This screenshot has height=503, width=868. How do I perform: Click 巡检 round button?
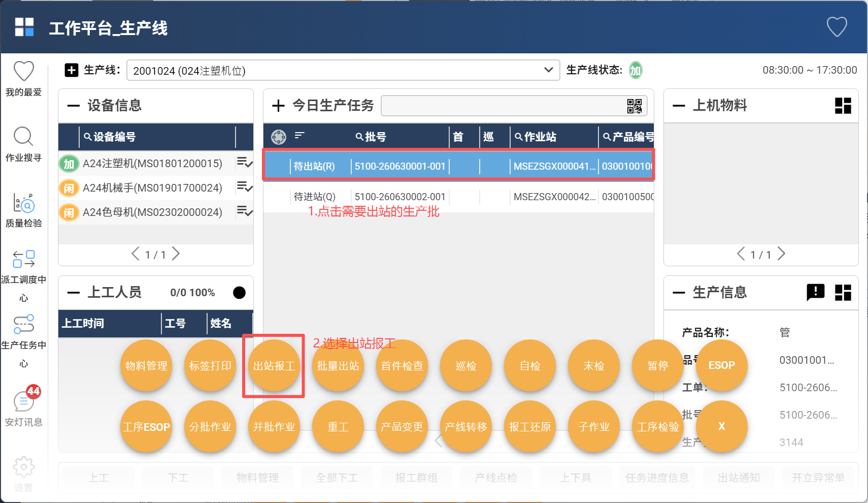(466, 365)
